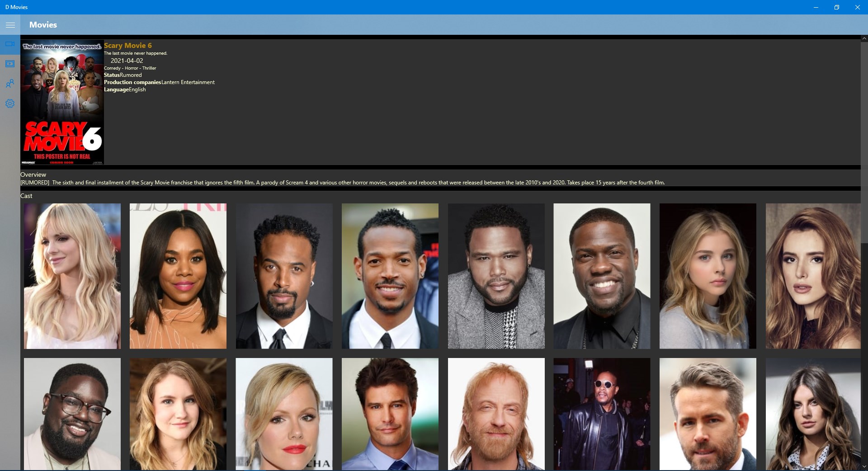The image size is (868, 471).
Task: Open the Scary Movie 6 title link
Action: pos(127,45)
